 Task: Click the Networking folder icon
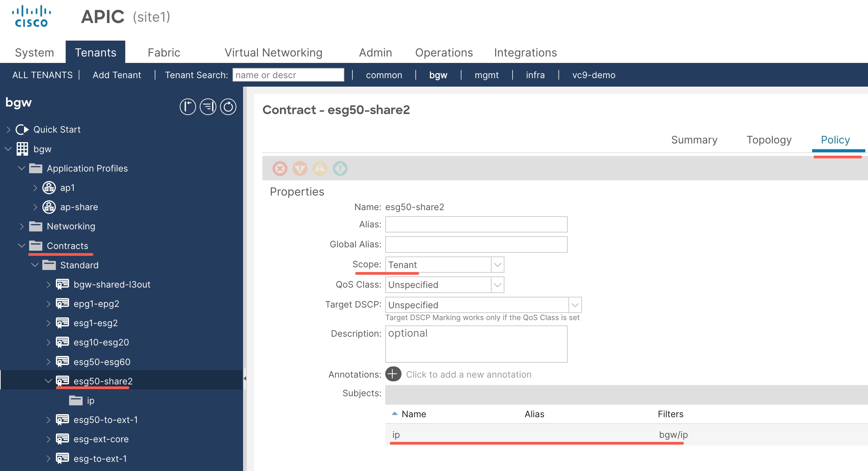(36, 226)
